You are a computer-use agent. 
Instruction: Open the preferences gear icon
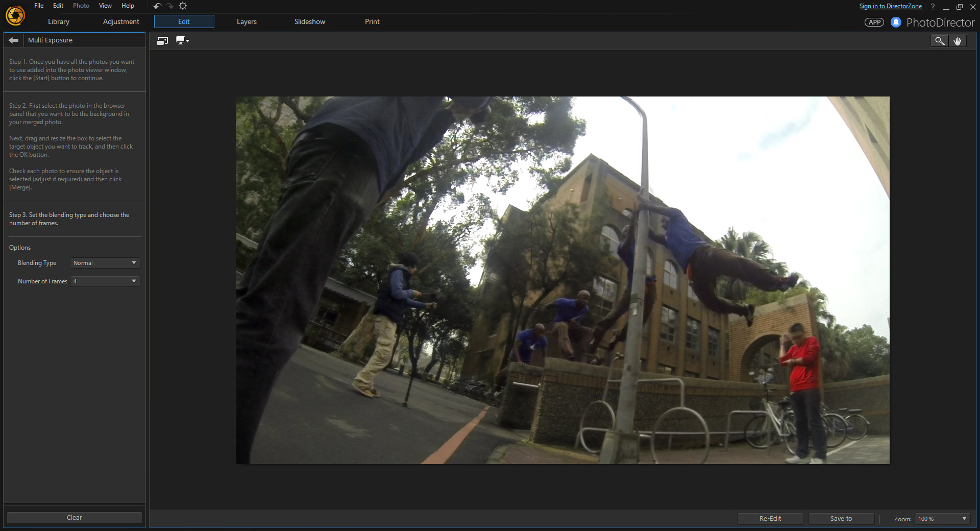click(x=183, y=6)
